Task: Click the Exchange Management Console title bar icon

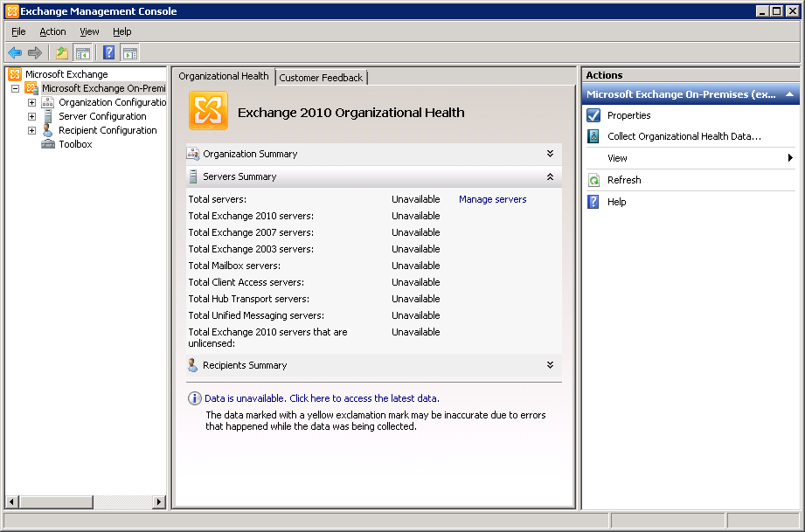Action: (x=12, y=10)
